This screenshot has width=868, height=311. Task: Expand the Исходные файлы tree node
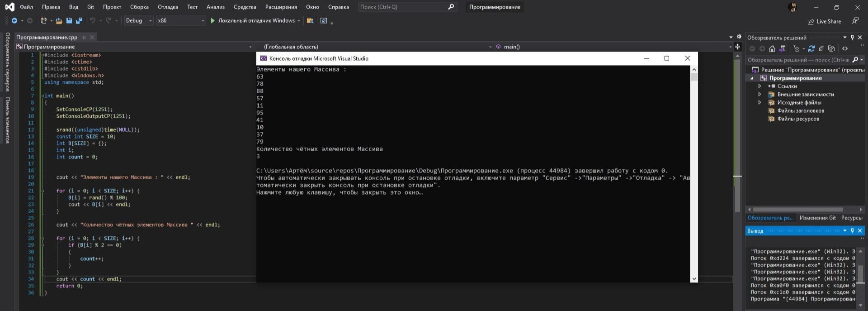pyautogui.click(x=759, y=102)
